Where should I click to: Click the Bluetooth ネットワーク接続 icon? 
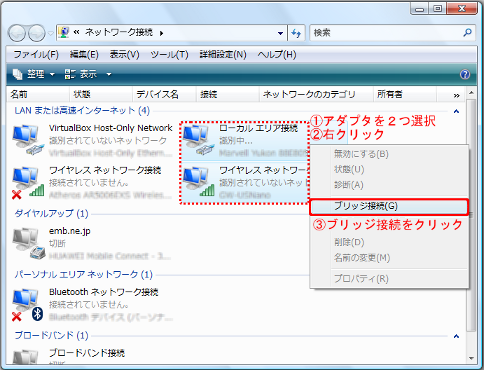(x=28, y=305)
